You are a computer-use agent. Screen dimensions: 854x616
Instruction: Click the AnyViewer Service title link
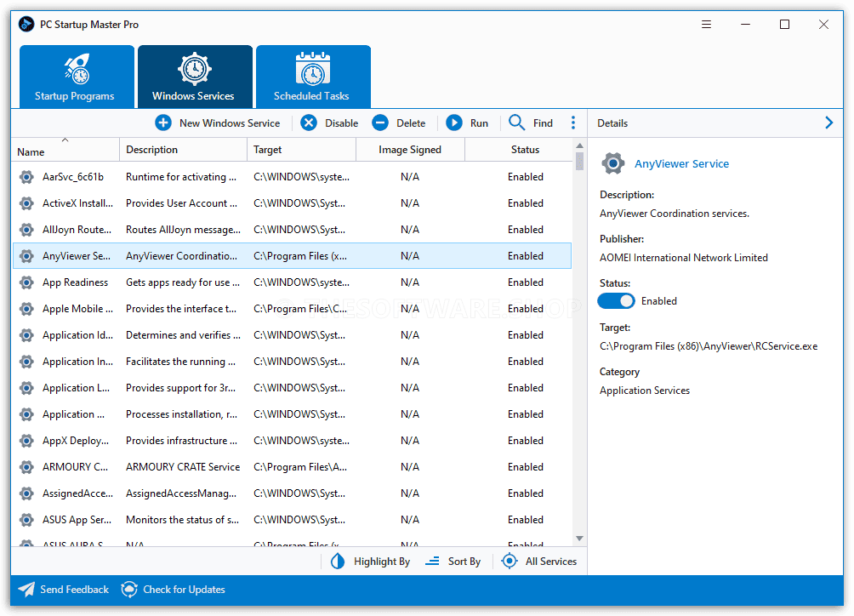(x=681, y=164)
